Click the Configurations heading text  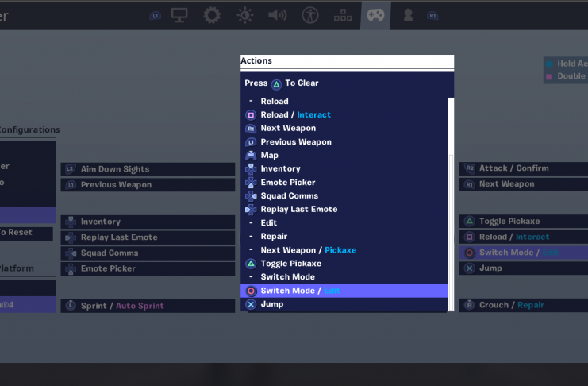(x=29, y=130)
